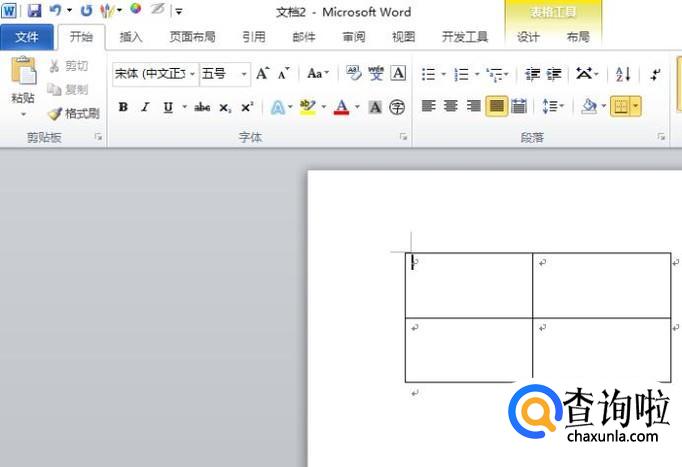Center the text
Screen dimensions: 682x467
[451, 106]
